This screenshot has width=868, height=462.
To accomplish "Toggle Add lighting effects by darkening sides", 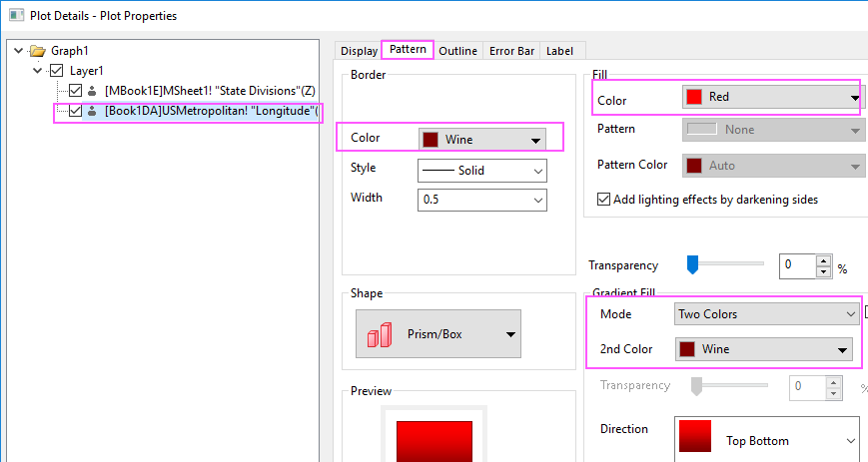I will click(603, 200).
